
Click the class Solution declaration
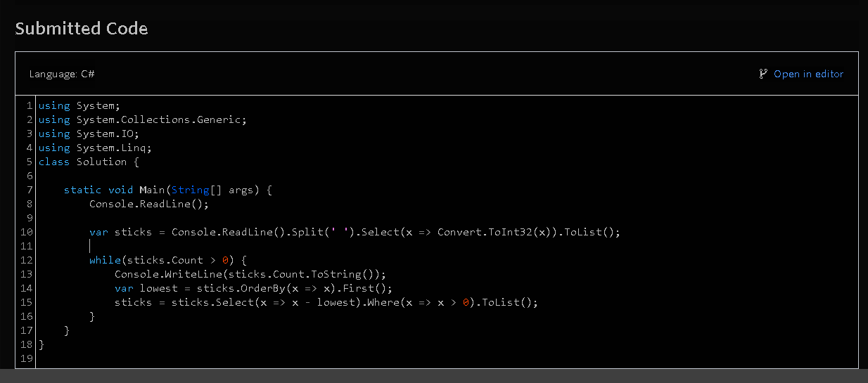(x=89, y=162)
